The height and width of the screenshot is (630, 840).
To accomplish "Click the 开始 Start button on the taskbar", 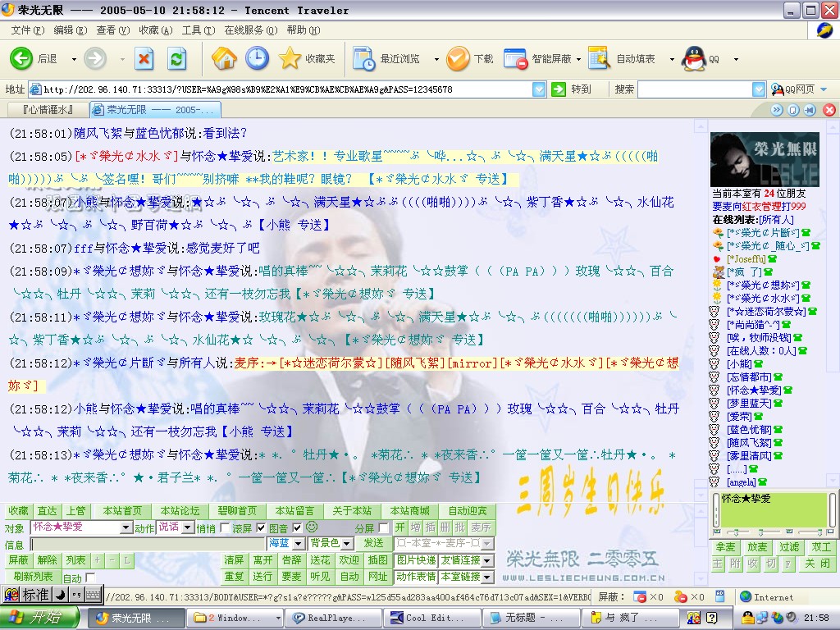I will [40, 618].
